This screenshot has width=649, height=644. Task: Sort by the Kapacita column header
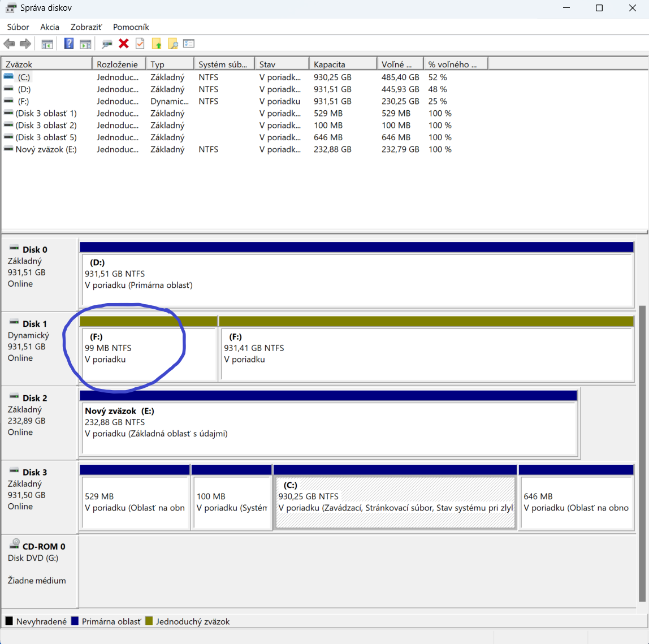click(x=343, y=64)
